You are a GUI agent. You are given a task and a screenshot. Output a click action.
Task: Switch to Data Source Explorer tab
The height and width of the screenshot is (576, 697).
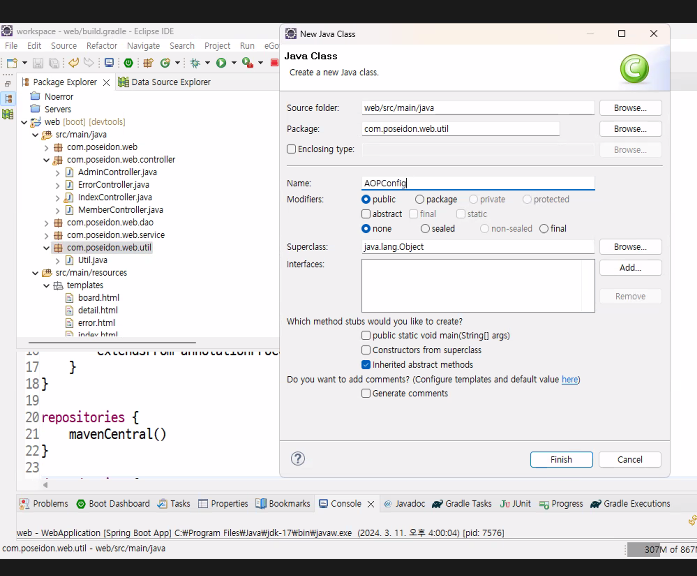tap(164, 82)
